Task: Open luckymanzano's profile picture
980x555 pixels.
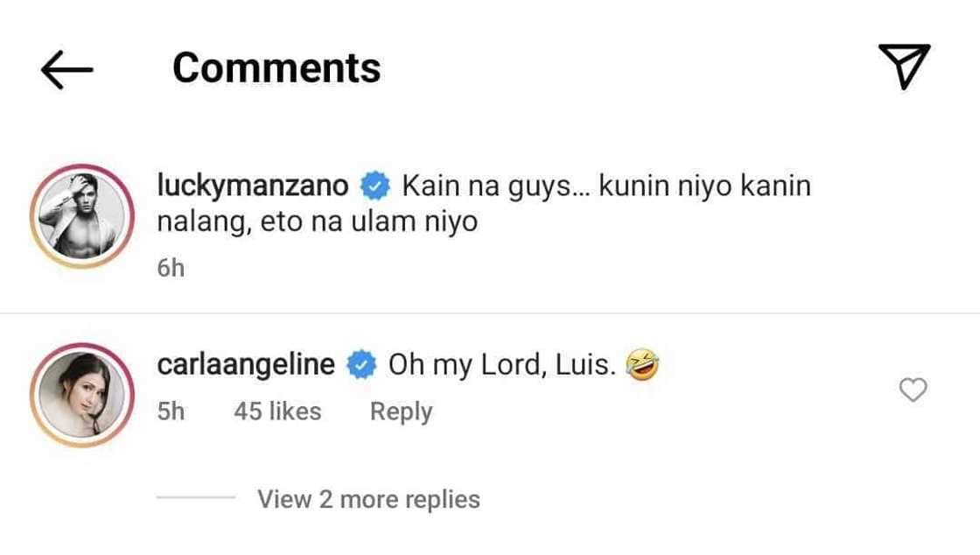Action: pyautogui.click(x=81, y=215)
